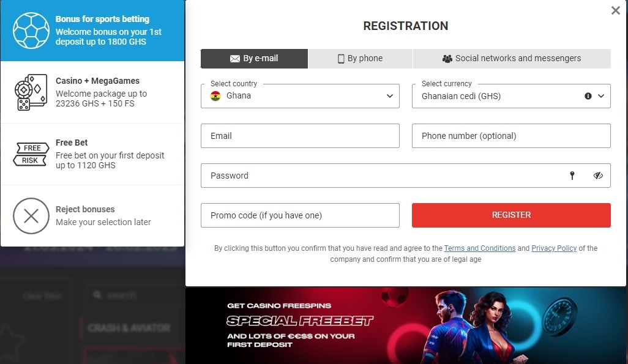Toggle password visibility eye icon
This screenshot has width=628, height=364.
point(598,176)
